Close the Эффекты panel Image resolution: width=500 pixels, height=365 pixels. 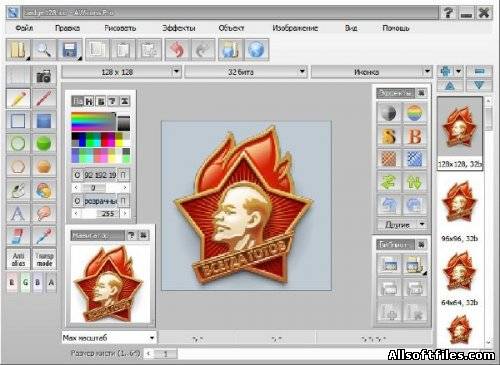tap(422, 93)
